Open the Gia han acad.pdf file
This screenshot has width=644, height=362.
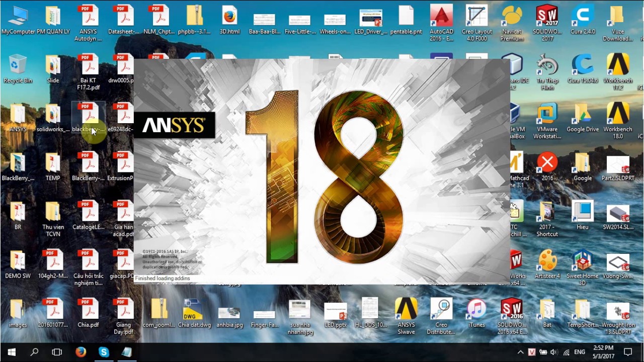[123, 218]
